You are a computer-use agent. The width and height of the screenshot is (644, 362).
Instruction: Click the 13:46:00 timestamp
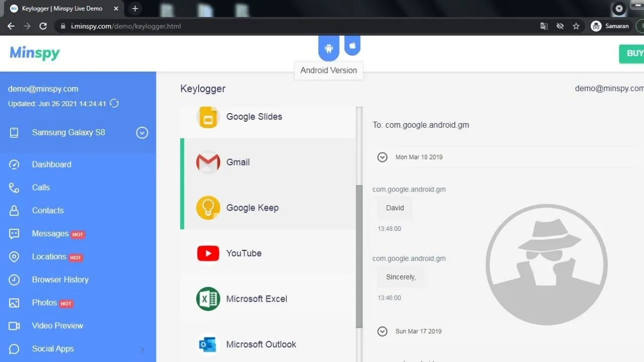coord(389,298)
